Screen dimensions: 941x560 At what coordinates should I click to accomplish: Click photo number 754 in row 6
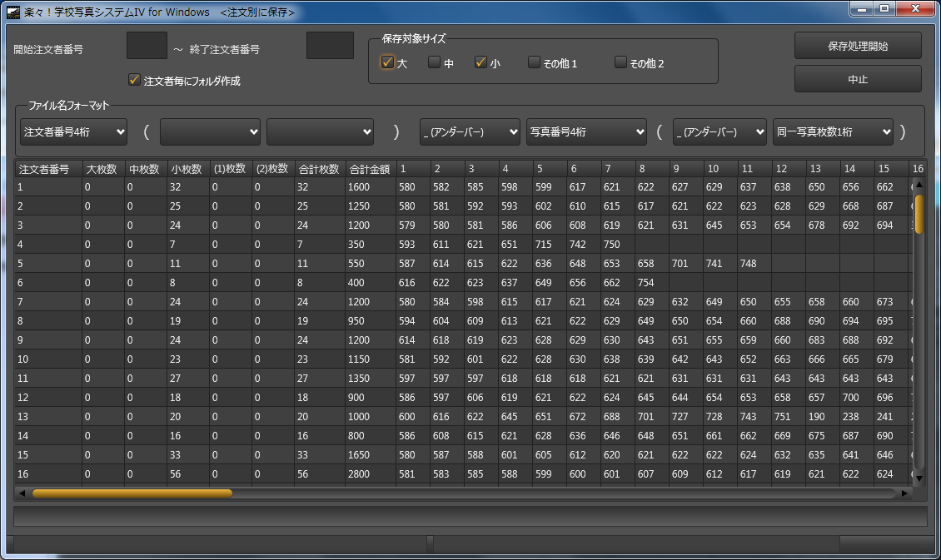[x=652, y=283]
